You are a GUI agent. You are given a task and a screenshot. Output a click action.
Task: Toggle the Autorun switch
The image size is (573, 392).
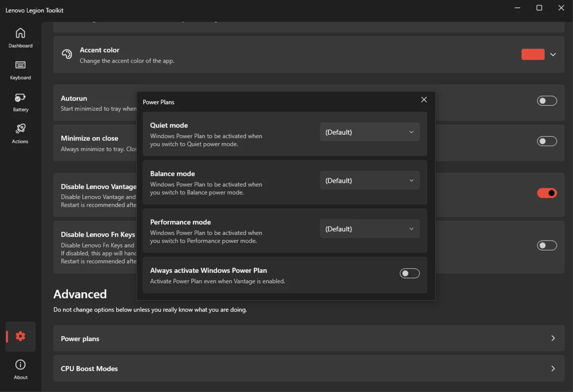click(x=547, y=101)
